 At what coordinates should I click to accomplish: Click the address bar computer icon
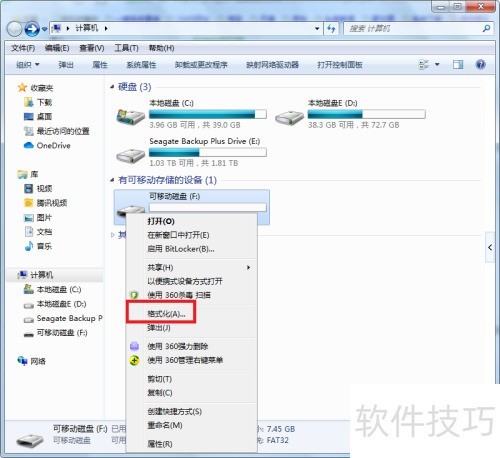tap(57, 28)
